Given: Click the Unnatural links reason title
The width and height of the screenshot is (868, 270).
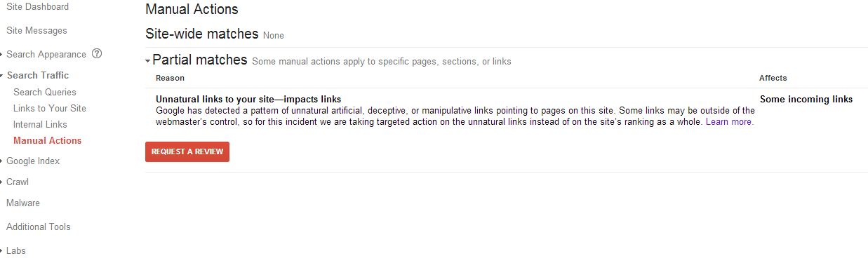Looking at the screenshot, I should (x=248, y=99).
